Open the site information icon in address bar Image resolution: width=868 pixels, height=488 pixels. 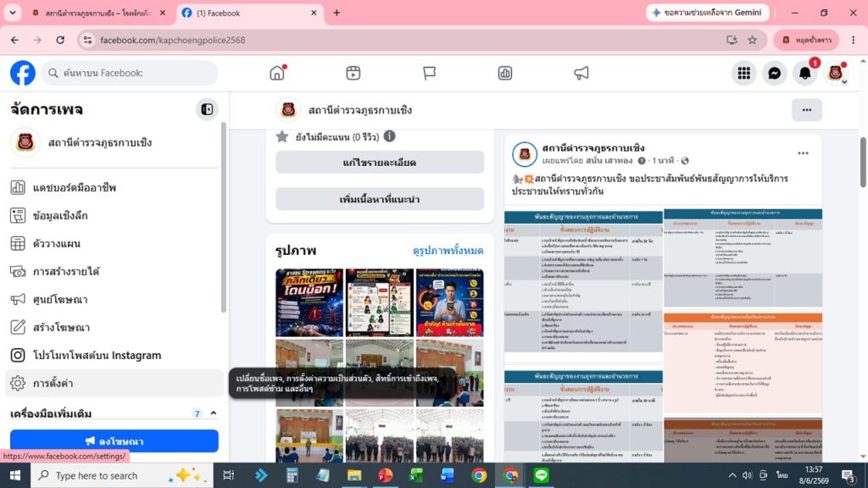pyautogui.click(x=87, y=40)
